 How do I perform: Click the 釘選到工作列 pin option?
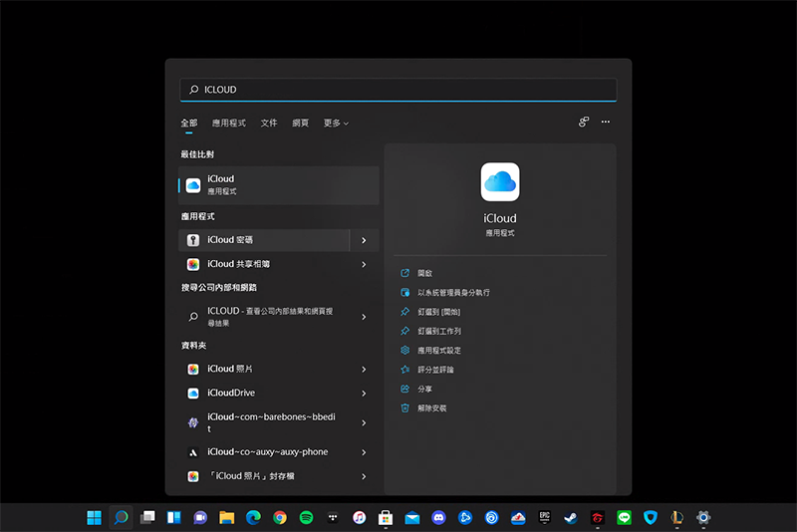click(438, 331)
